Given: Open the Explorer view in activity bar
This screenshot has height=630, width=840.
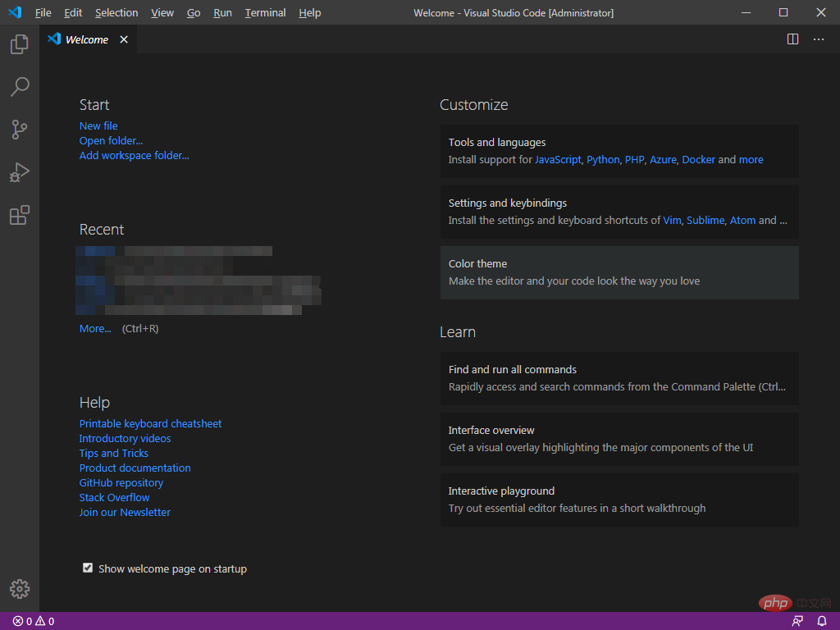Looking at the screenshot, I should pos(20,44).
